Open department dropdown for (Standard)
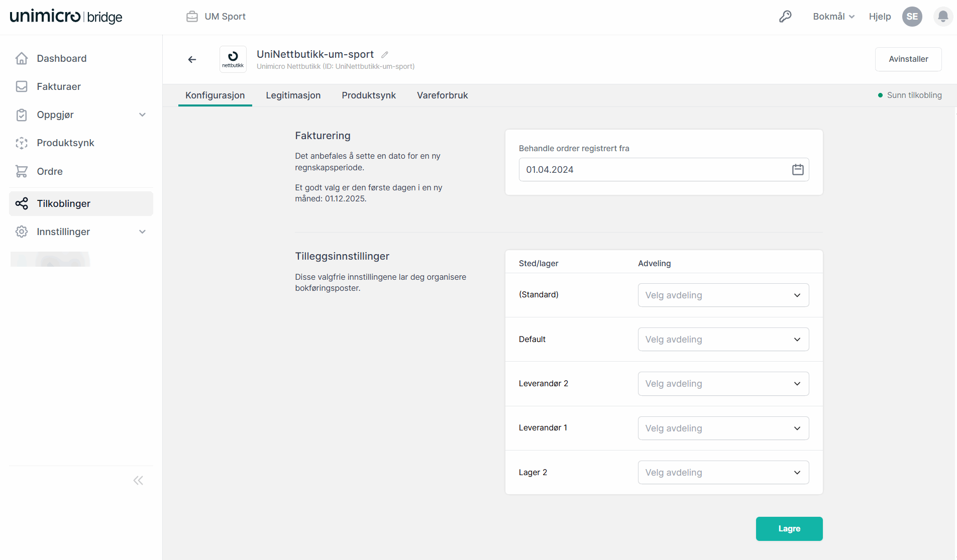The height and width of the screenshot is (560, 957). click(723, 295)
